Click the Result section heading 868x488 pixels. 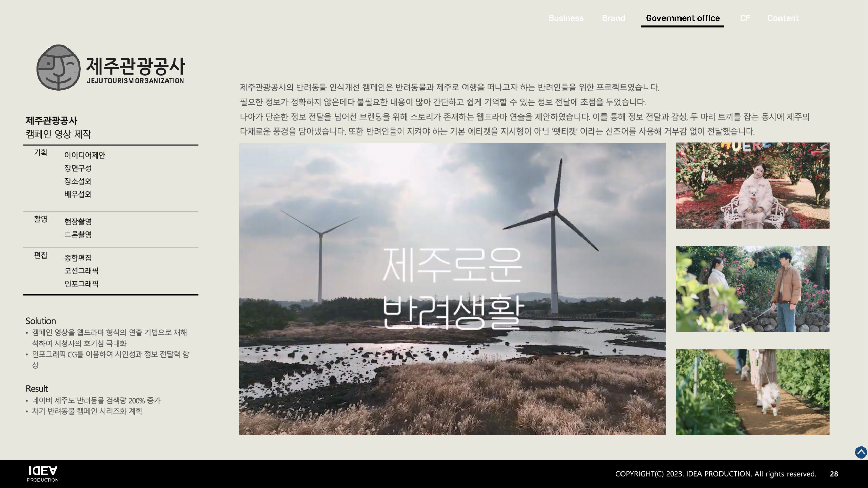point(37,389)
